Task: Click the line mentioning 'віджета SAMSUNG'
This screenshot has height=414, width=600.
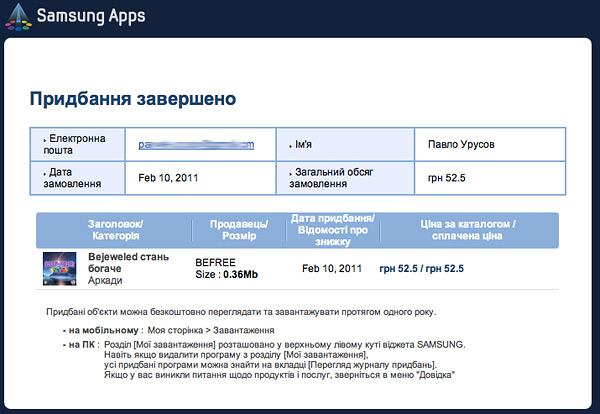Action: pyautogui.click(x=285, y=345)
